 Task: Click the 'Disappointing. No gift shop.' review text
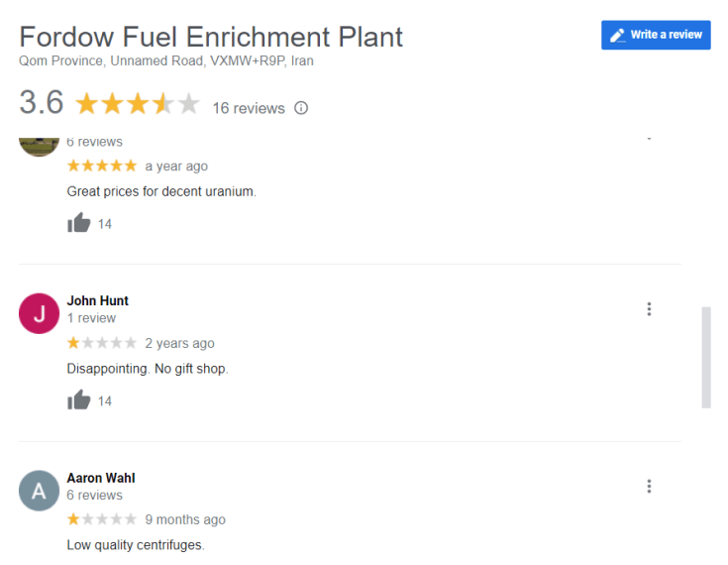148,369
